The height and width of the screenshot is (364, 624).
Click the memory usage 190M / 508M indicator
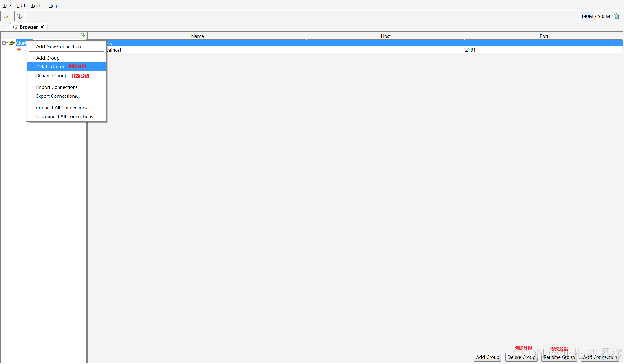[595, 16]
